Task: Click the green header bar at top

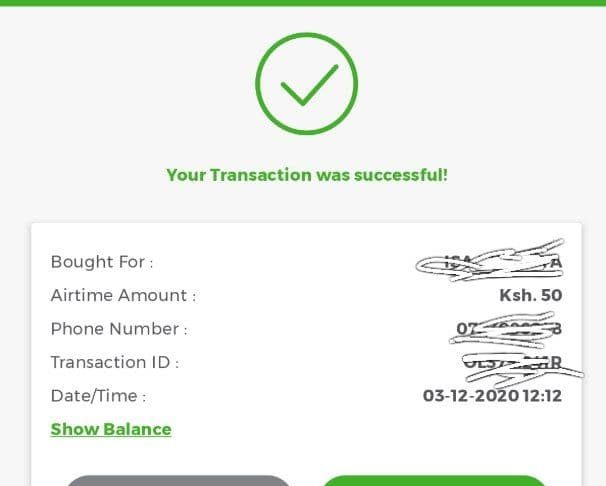Action: 303,3
